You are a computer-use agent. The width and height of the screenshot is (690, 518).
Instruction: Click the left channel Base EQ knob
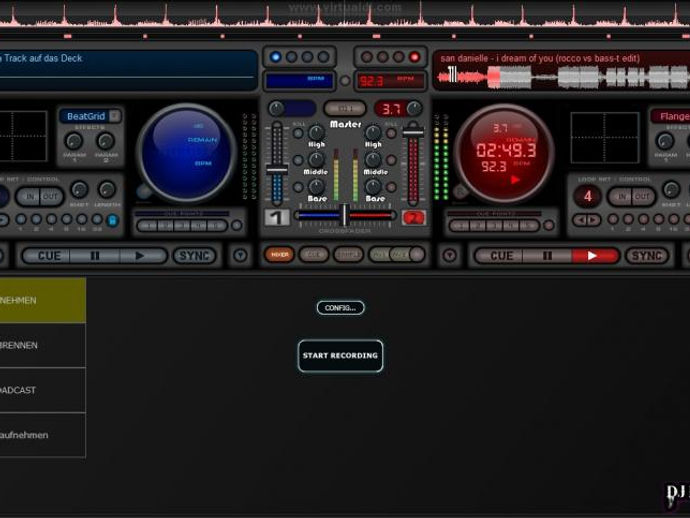tap(316, 187)
